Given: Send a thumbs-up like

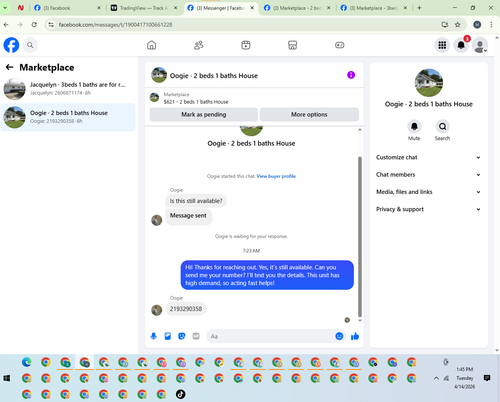Looking at the screenshot, I should (x=355, y=336).
